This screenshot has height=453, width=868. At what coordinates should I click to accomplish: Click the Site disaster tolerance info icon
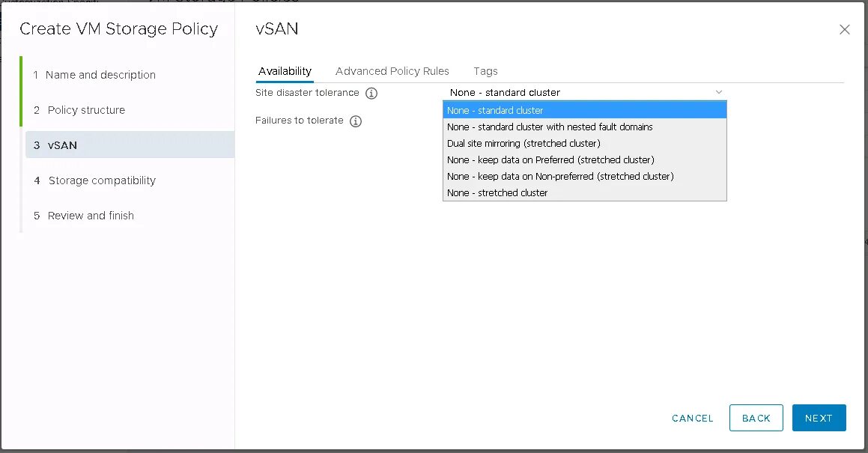tap(371, 93)
